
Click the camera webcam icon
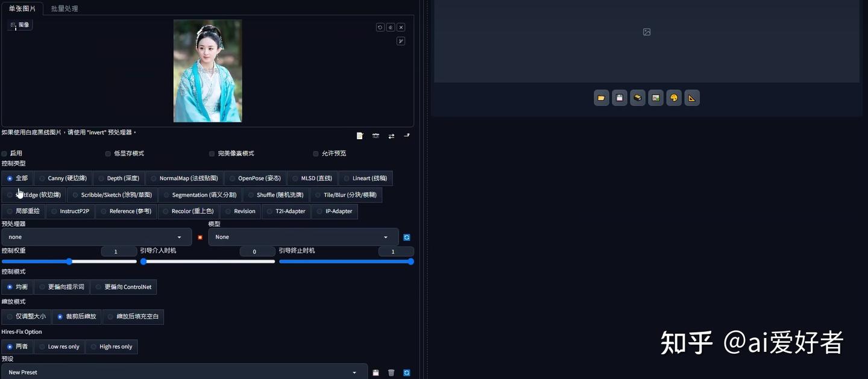coord(376,136)
